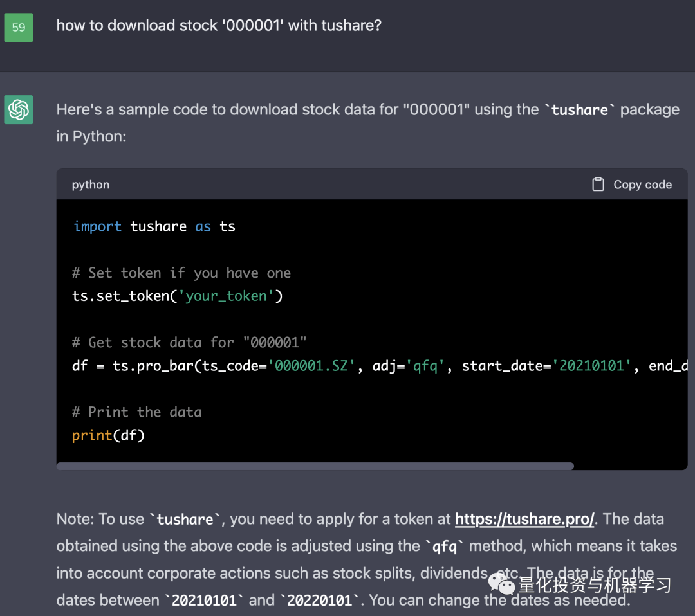695x616 pixels.
Task: Click the inline `tushare` code in the Note paragraph
Action: 185,520
